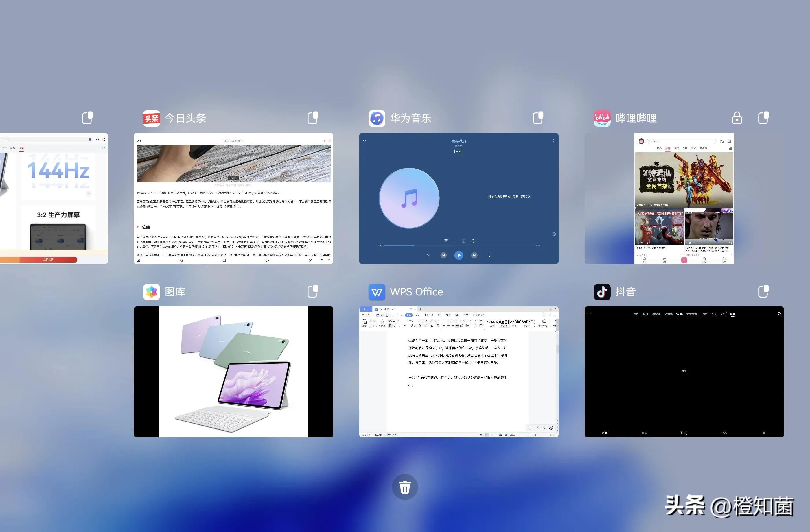Toggle the lock on 哔哩哔哩 card
This screenshot has height=532, width=810.
(737, 118)
